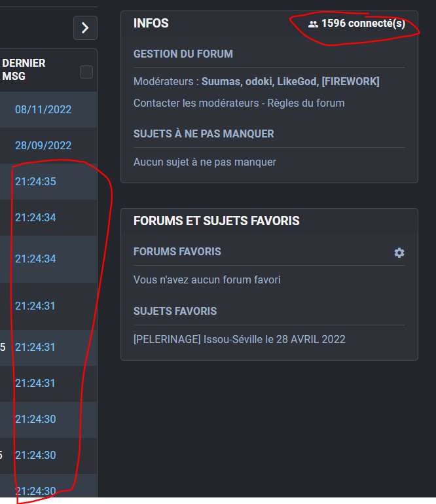Open favorite topic PELERINAGE Issou-Séville

point(239,339)
